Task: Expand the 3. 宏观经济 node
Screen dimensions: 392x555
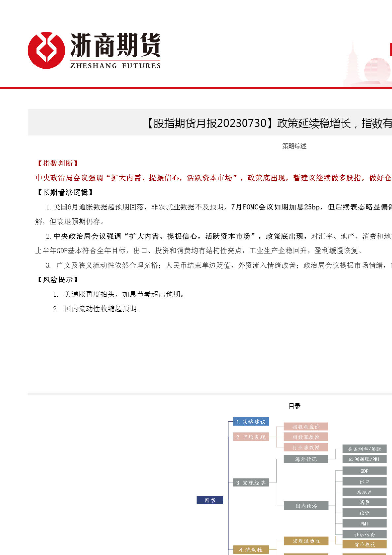Action: click(x=251, y=483)
